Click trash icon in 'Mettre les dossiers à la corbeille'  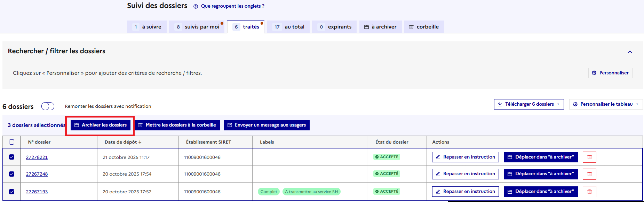141,125
